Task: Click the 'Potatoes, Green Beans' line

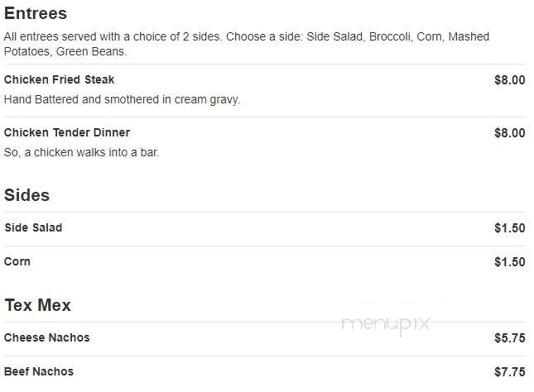Action: (65, 52)
